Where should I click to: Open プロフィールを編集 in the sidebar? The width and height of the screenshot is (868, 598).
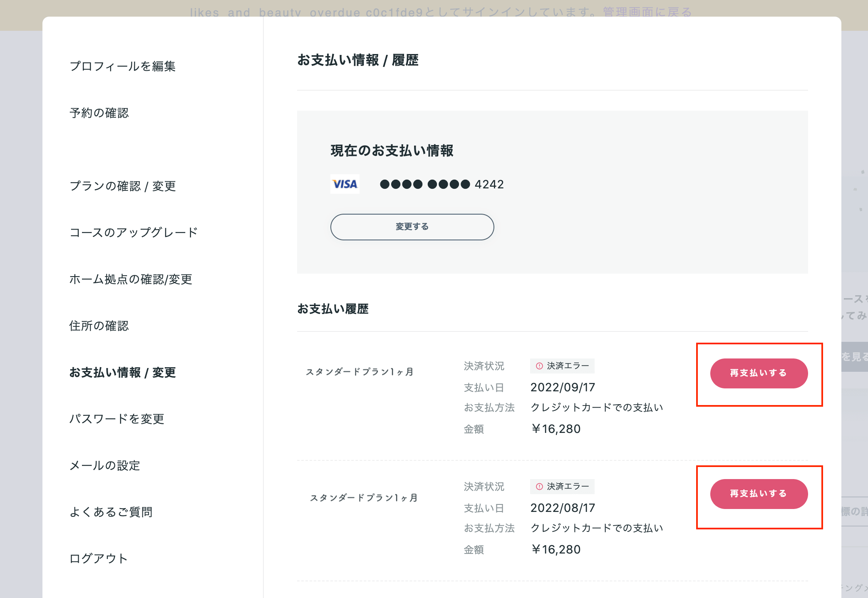tap(122, 66)
